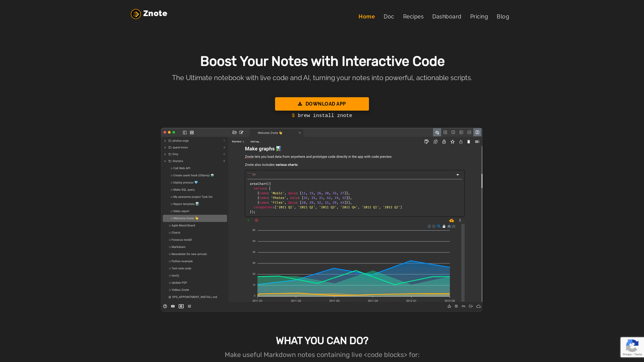Expand the photos-orga folder
The image size is (644, 362).
pyautogui.click(x=165, y=141)
